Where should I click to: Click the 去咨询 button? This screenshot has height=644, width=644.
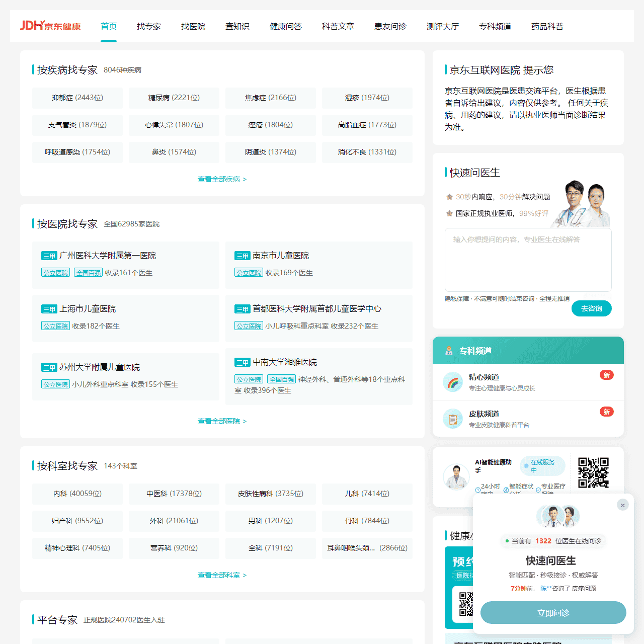pyautogui.click(x=591, y=308)
